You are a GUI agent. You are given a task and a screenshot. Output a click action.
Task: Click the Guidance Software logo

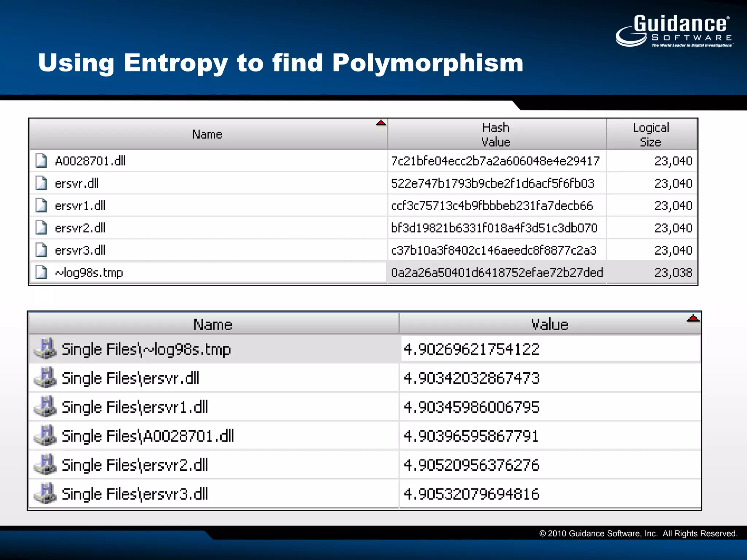(x=674, y=31)
